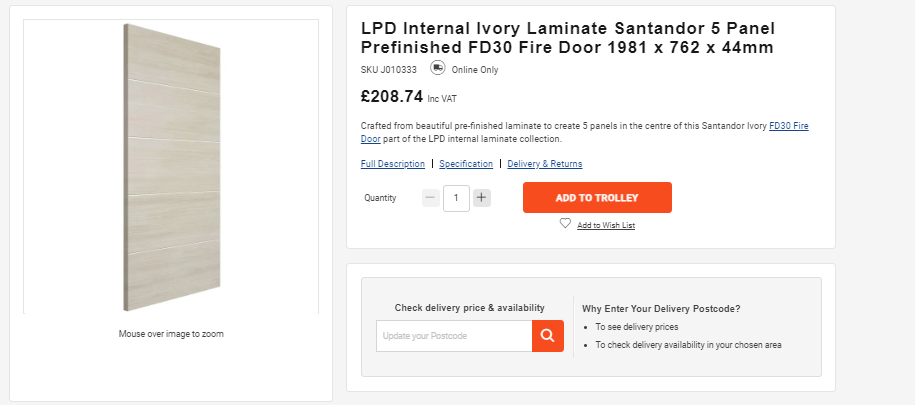Viewport: 915px width, 405px height.
Task: Open the Add to Wish List link
Action: click(x=606, y=225)
